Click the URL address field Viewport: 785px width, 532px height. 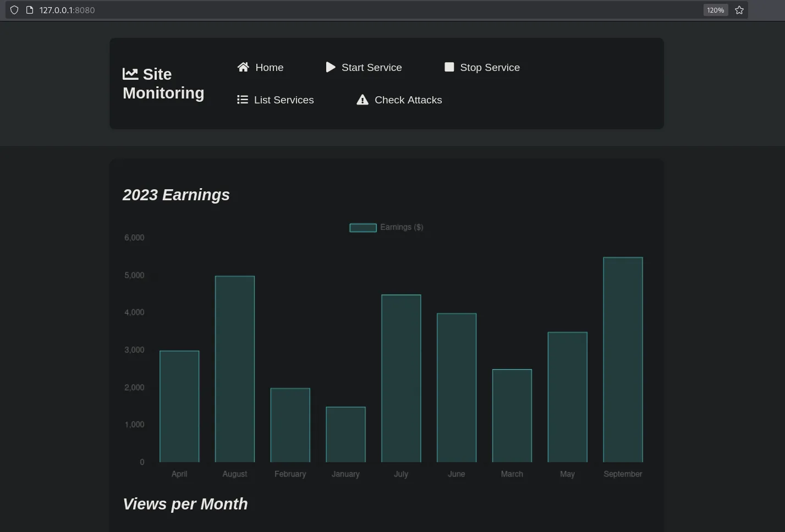coord(330,10)
